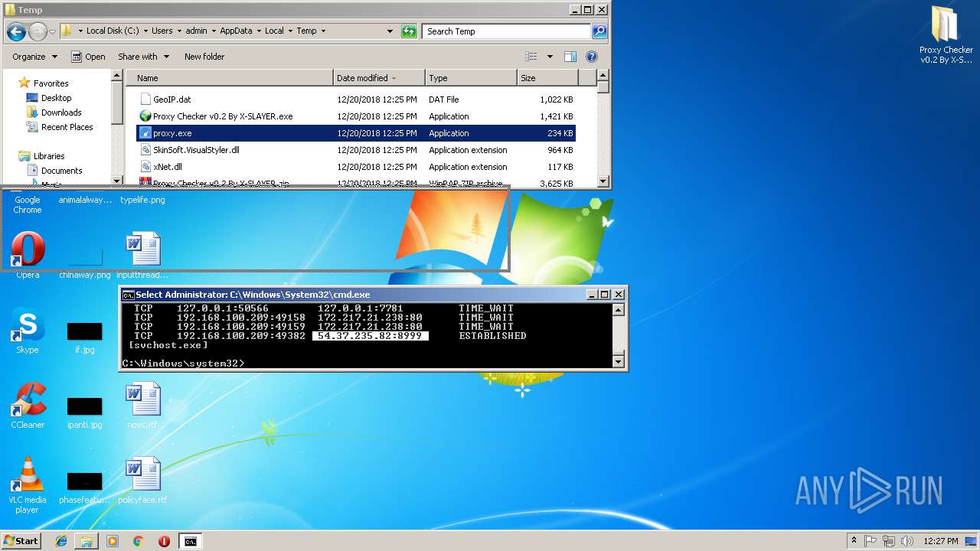Click the New folder button
The height and width of the screenshot is (551, 980).
tap(204, 57)
